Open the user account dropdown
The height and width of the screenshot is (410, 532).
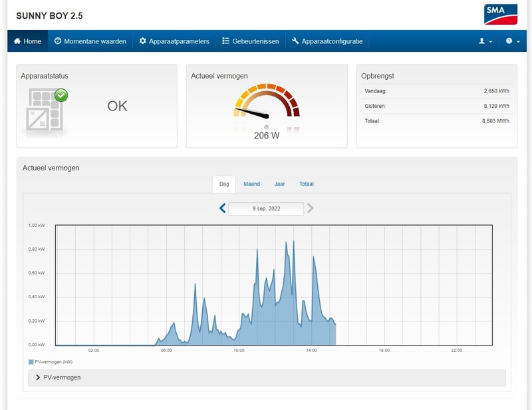[485, 41]
